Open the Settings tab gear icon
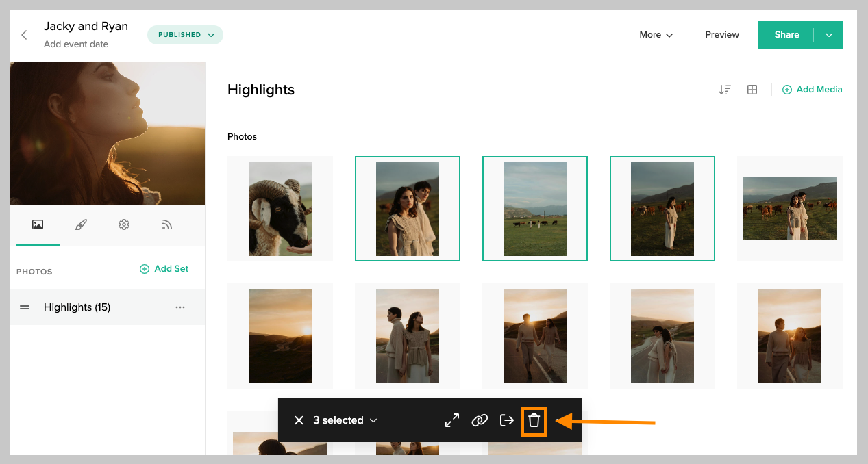This screenshot has height=464, width=868. (124, 224)
